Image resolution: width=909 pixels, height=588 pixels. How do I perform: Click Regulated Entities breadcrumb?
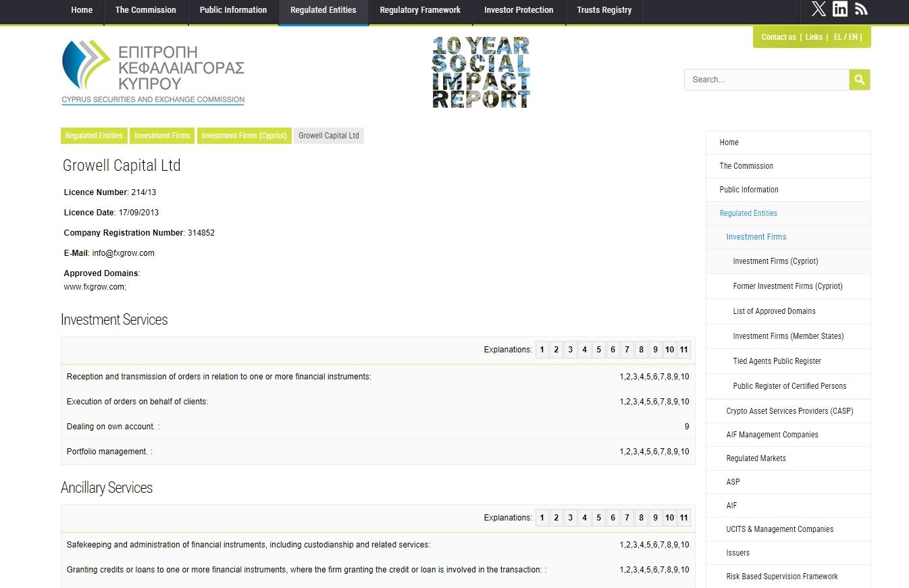94,136
